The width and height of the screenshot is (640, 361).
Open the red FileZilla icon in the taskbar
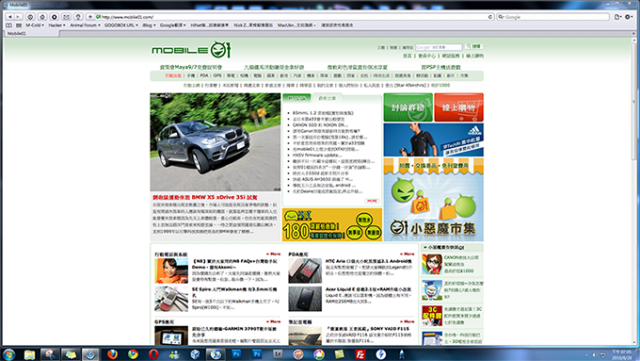point(360,354)
